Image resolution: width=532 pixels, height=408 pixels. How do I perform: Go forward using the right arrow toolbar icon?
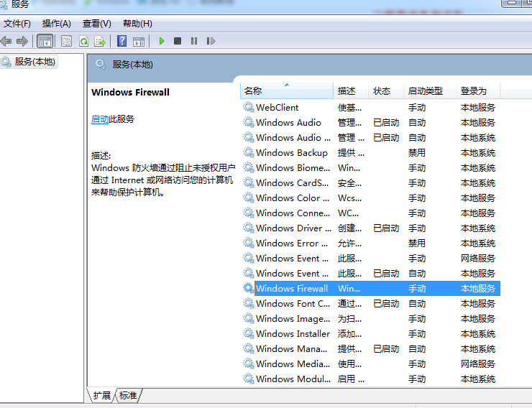click(22, 42)
